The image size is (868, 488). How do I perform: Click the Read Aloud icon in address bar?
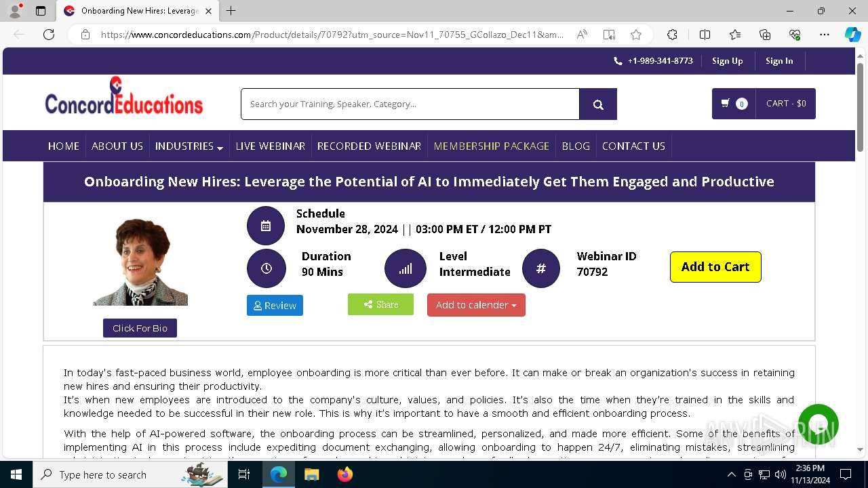[x=582, y=35]
